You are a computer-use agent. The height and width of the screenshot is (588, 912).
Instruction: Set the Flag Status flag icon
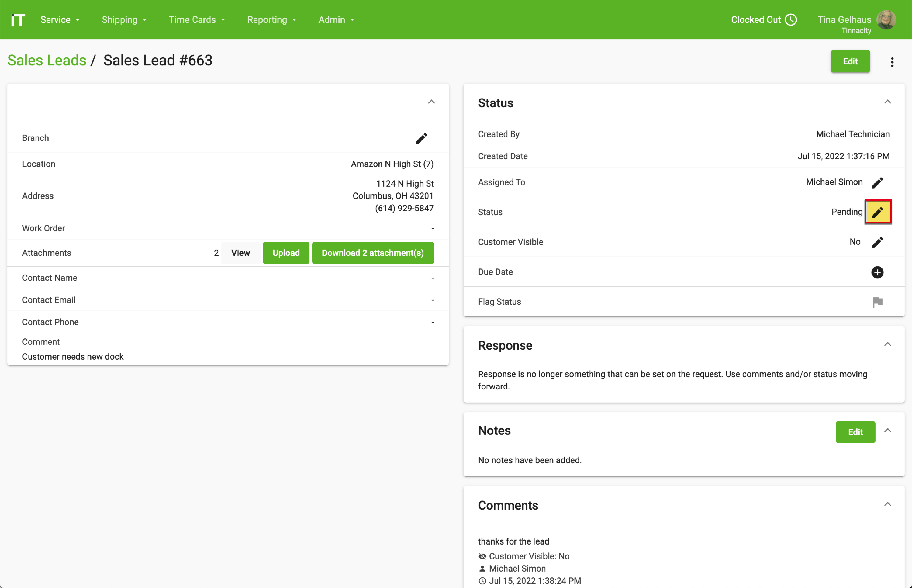[x=878, y=302]
